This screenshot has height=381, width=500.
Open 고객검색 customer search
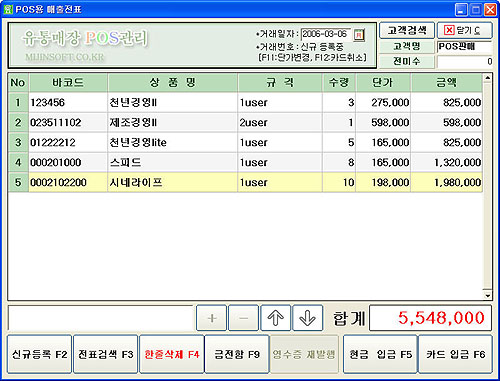tap(407, 31)
